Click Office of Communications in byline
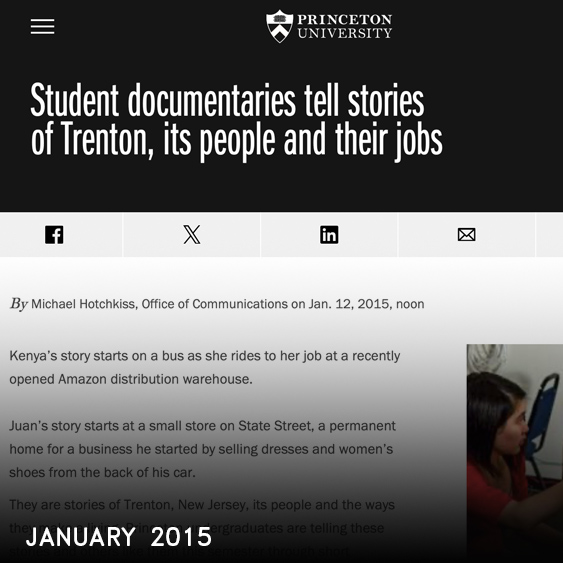The height and width of the screenshot is (563, 563). [x=215, y=304]
